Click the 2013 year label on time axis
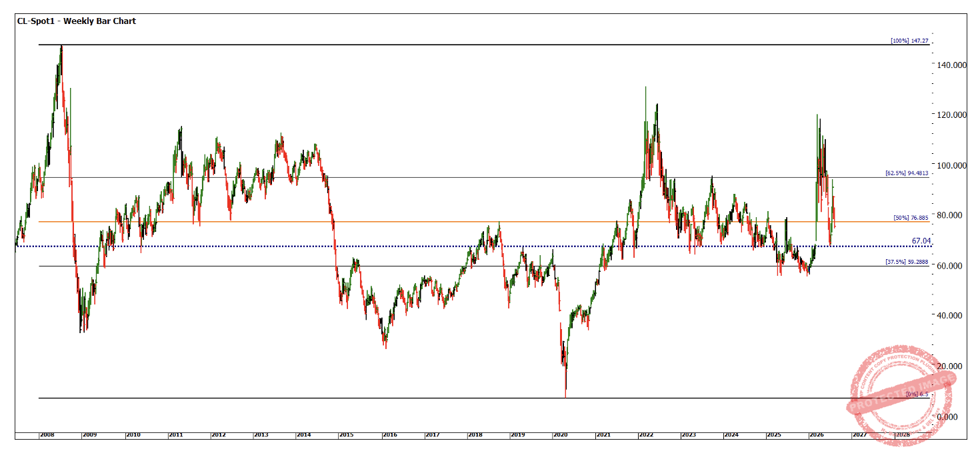 click(261, 434)
